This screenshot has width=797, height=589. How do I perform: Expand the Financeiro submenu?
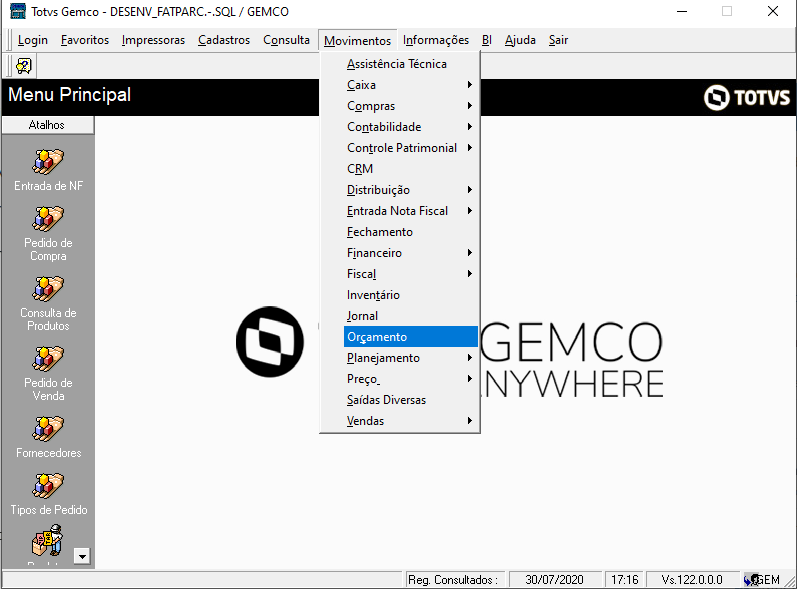click(400, 253)
